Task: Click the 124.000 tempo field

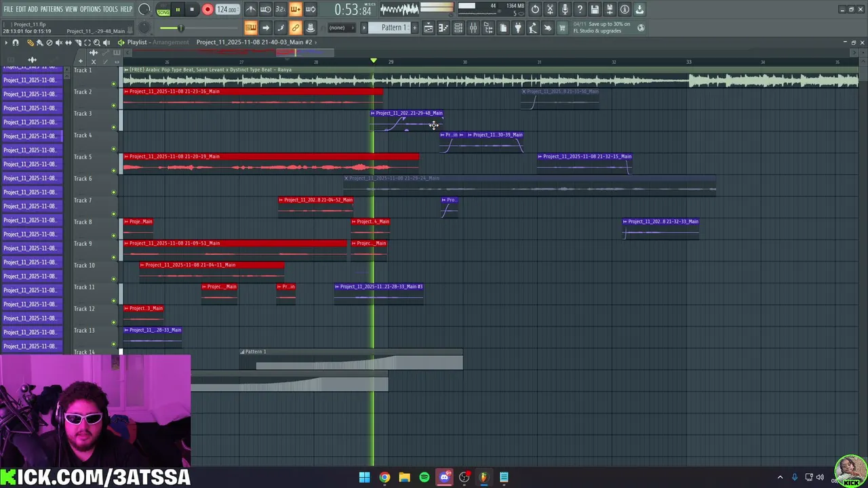Action: coord(227,9)
